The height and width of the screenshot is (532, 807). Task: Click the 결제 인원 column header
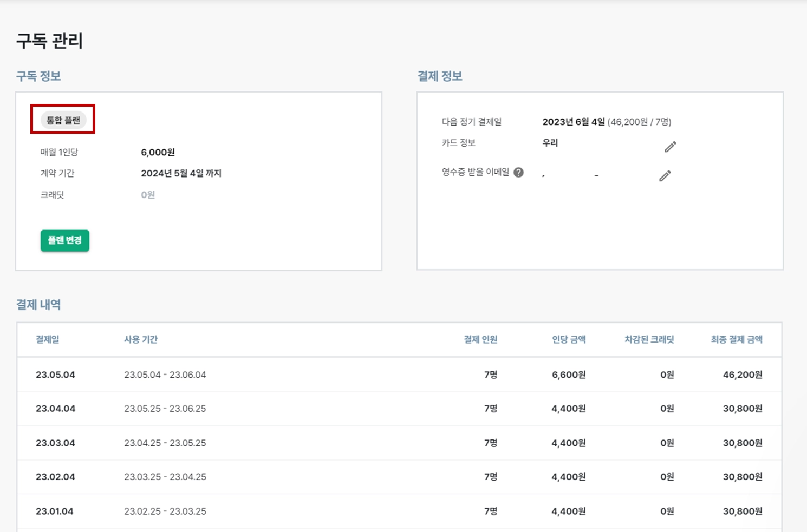[480, 339]
